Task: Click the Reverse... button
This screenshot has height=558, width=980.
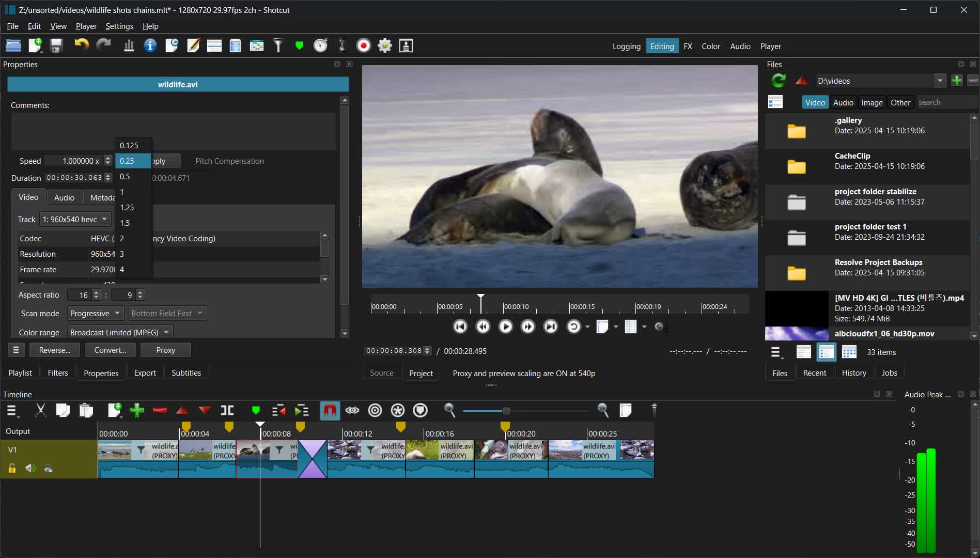Action: [55, 350]
